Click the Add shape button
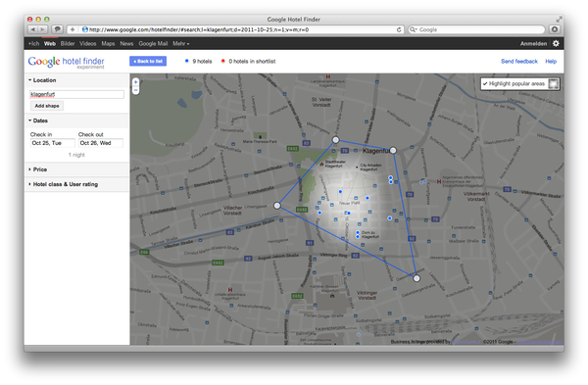The image size is (588, 385). [x=47, y=106]
